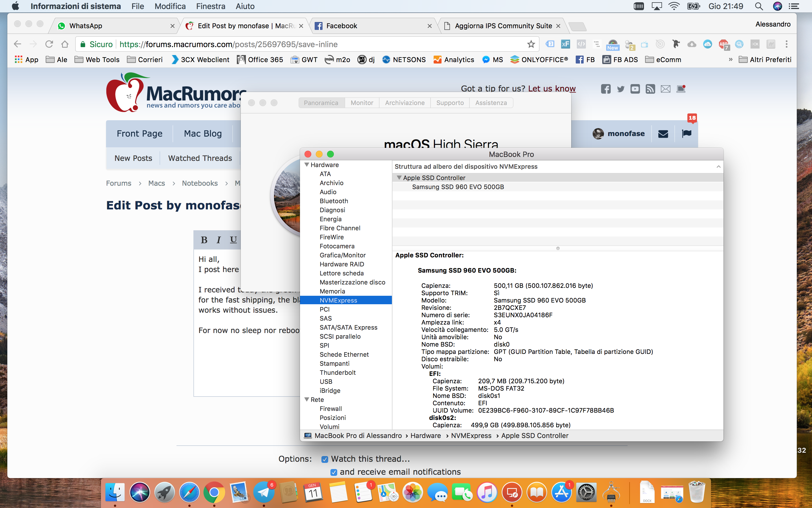Select the Monitor tab in About This Mac

coord(362,103)
